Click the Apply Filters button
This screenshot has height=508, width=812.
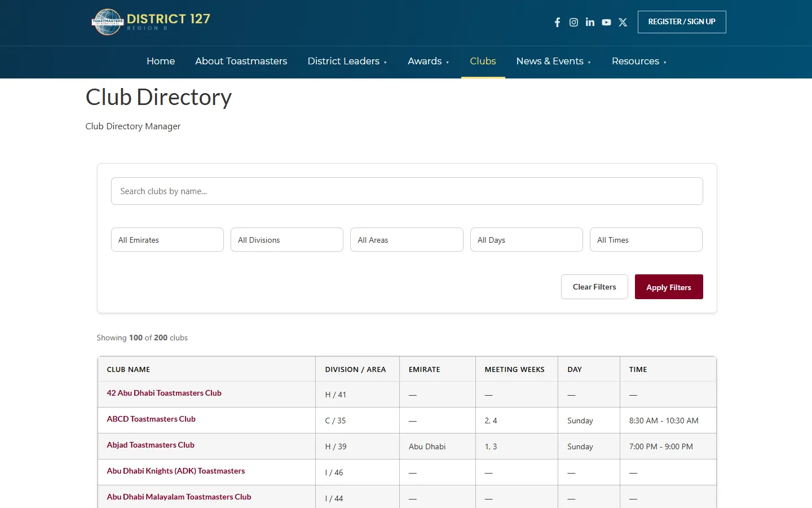point(669,287)
